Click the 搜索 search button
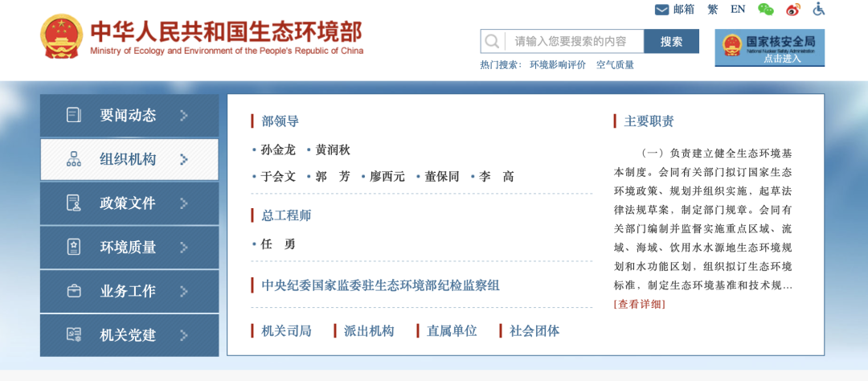The width and height of the screenshot is (868, 381). (671, 42)
